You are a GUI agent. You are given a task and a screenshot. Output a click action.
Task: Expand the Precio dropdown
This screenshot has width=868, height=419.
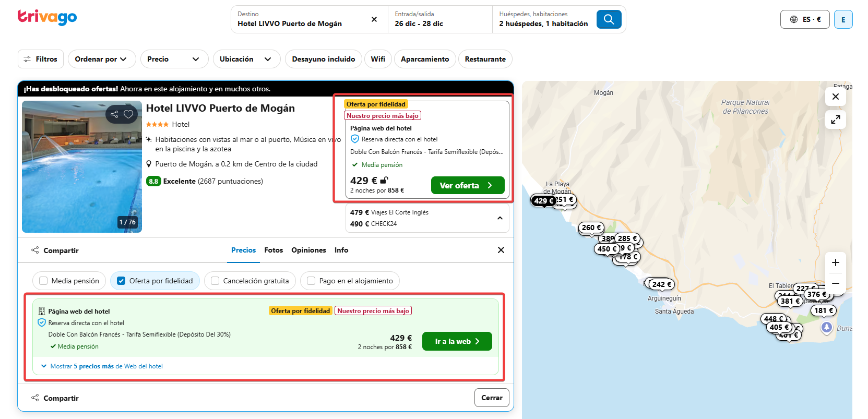click(x=174, y=59)
